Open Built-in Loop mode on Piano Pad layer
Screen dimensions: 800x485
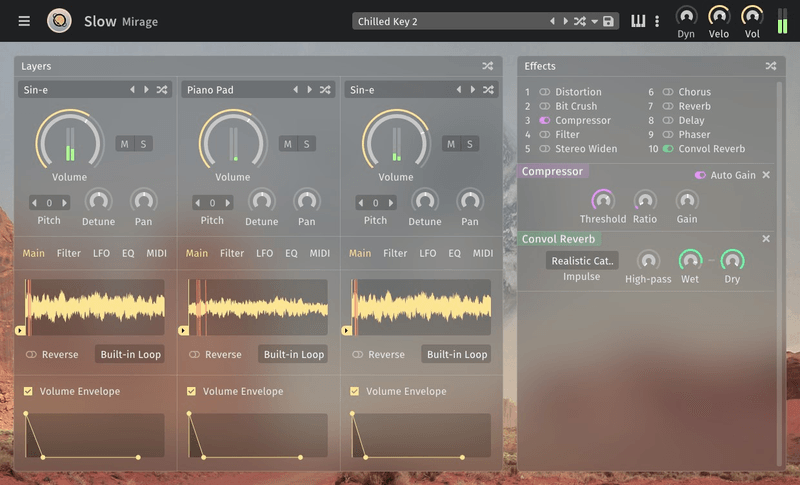click(293, 354)
